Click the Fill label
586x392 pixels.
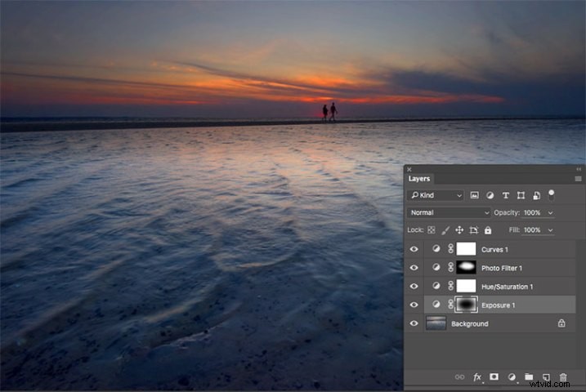[514, 230]
